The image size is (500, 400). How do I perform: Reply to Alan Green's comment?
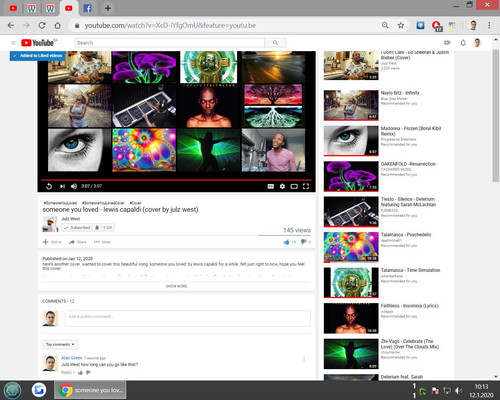pyautogui.click(x=66, y=372)
